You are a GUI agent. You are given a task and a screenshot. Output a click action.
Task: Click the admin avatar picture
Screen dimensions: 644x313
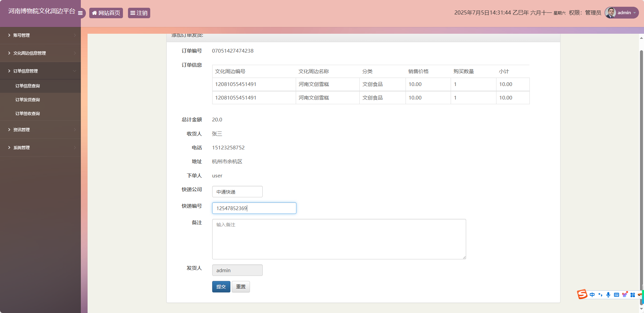point(611,12)
